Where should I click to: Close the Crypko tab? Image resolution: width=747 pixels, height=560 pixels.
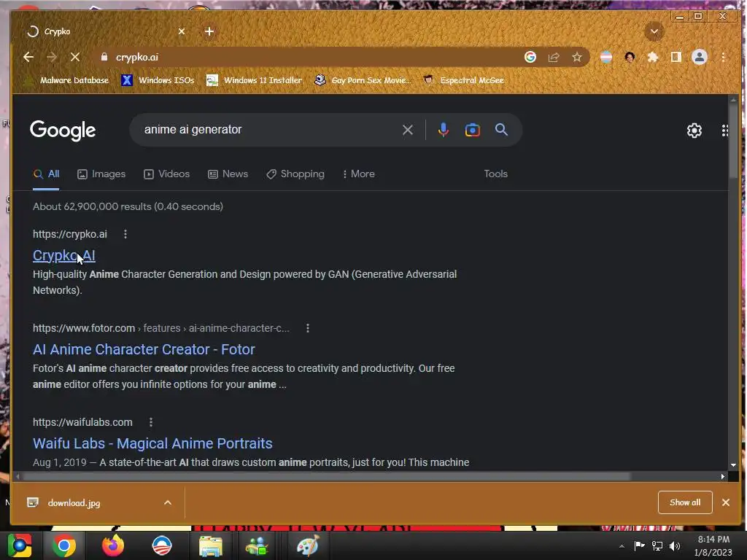(x=182, y=31)
